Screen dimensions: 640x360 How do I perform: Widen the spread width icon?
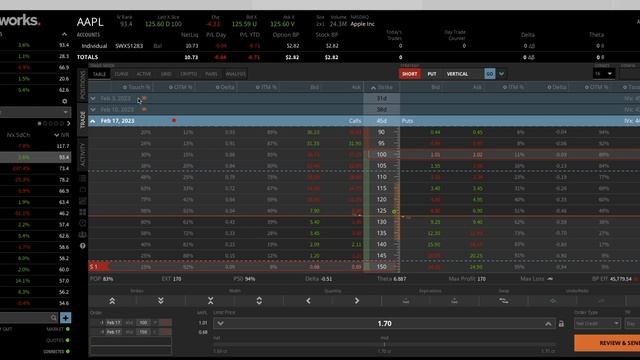coord(259,301)
